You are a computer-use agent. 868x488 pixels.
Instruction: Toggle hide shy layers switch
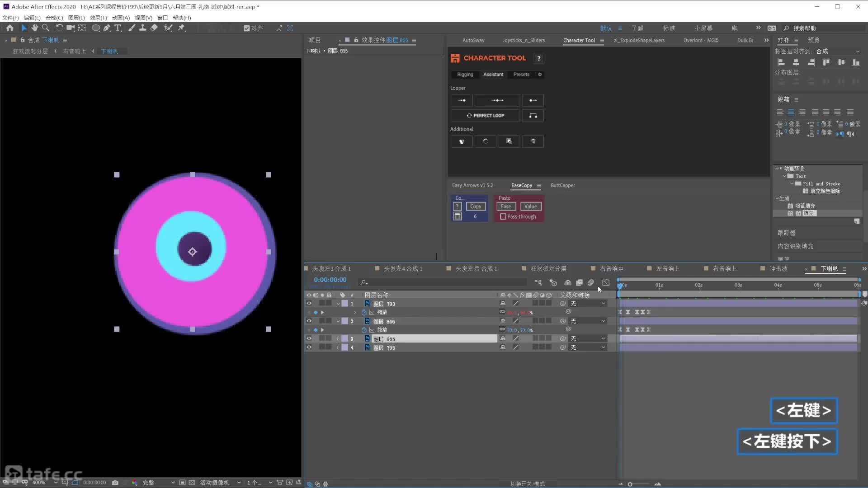[568, 283]
